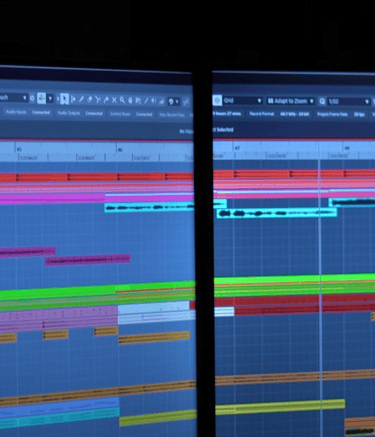Image resolution: width=375 pixels, height=437 pixels.
Task: Select the Glue tool
Action: pos(106,99)
